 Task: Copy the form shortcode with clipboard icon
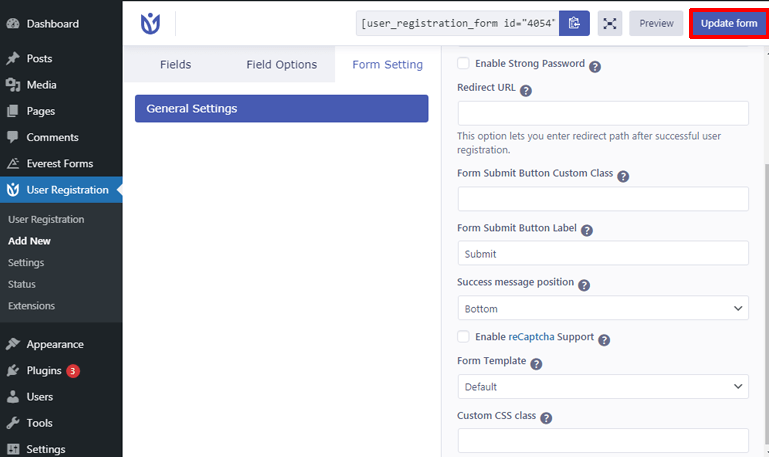coord(574,23)
